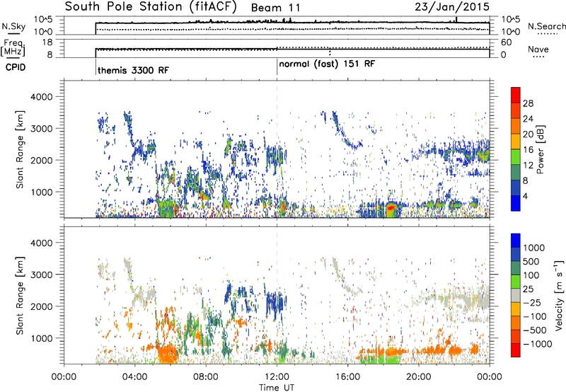Click the 'CPID' row label
This screenshot has width=566, height=392.
point(16,67)
